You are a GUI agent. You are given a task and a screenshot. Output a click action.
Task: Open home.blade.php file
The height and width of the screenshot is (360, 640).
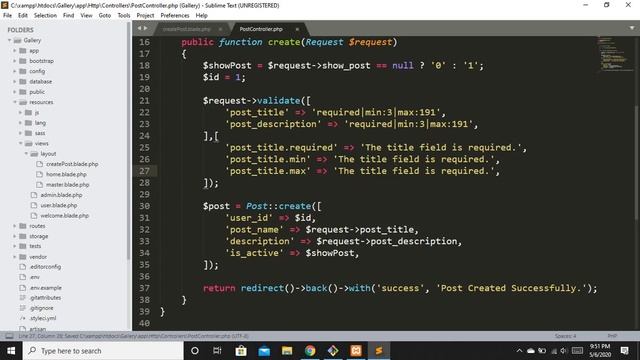click(66, 174)
